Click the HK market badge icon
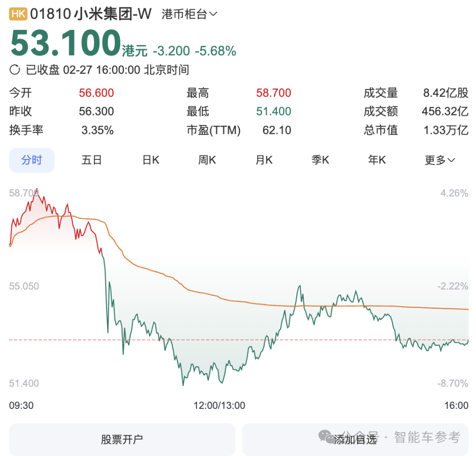The width and height of the screenshot is (476, 456). pyautogui.click(x=18, y=14)
